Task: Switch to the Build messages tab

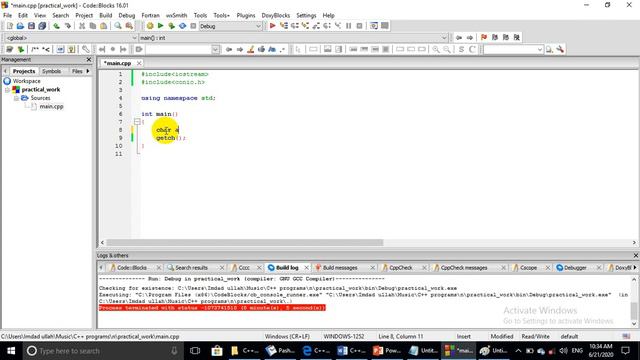Action: 340,268
